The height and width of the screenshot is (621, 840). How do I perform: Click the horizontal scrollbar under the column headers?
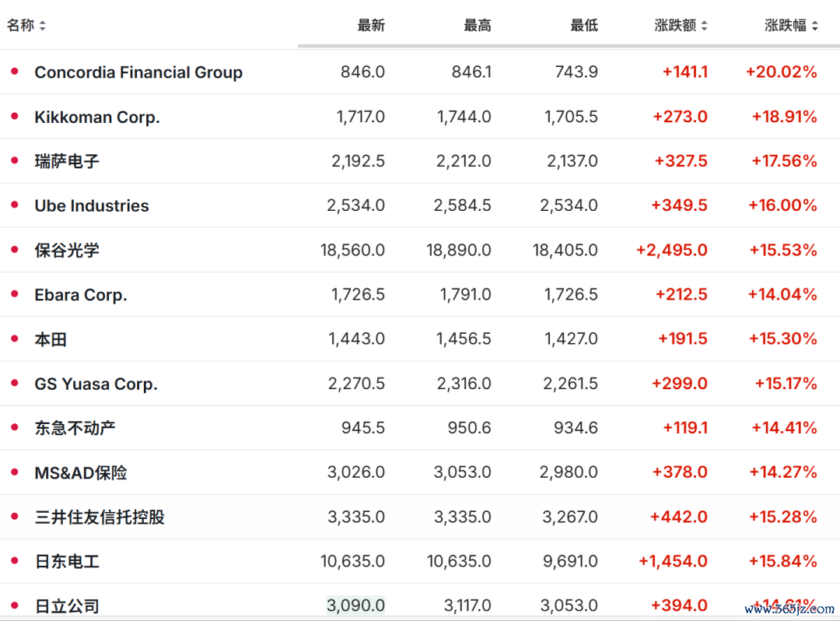click(x=569, y=46)
